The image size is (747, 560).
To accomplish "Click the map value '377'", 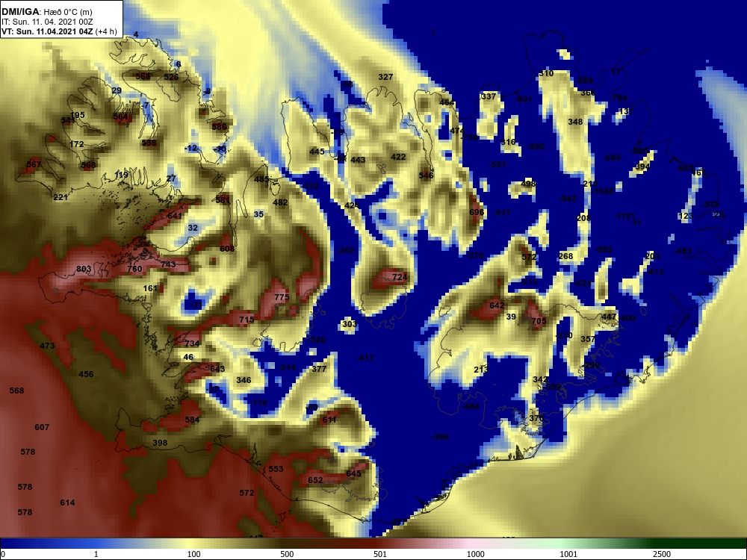I will click(x=319, y=369).
